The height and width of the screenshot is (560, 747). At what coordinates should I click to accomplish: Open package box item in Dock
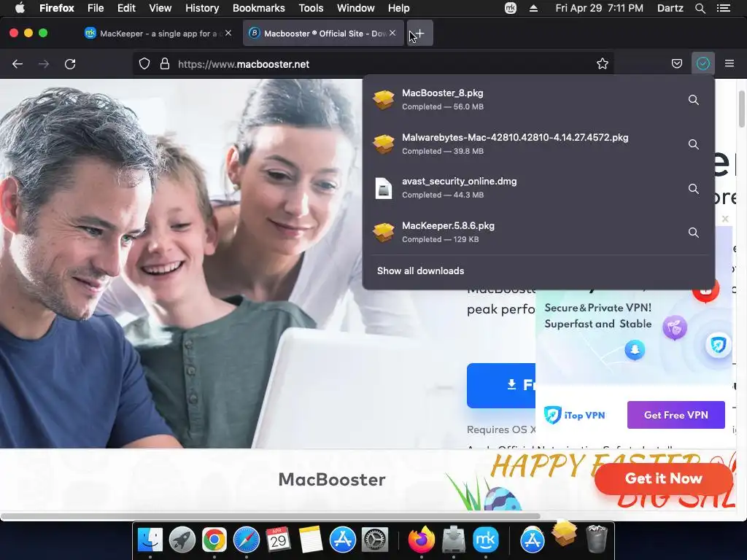point(564,533)
